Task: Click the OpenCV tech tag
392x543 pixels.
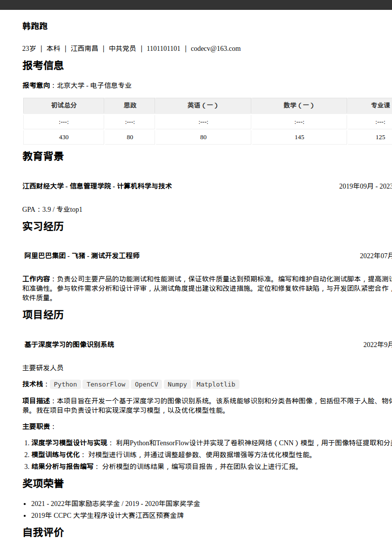Action: tap(147, 385)
